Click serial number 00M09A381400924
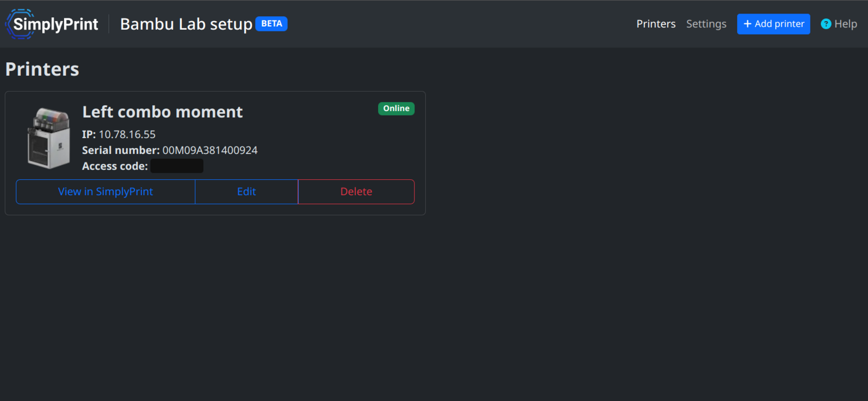The image size is (868, 401). [210, 150]
